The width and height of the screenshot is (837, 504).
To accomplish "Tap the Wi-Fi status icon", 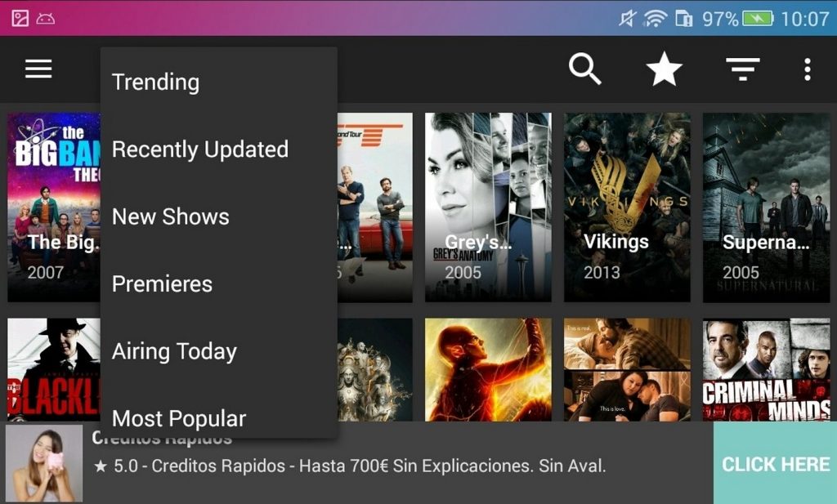I will 655,19.
